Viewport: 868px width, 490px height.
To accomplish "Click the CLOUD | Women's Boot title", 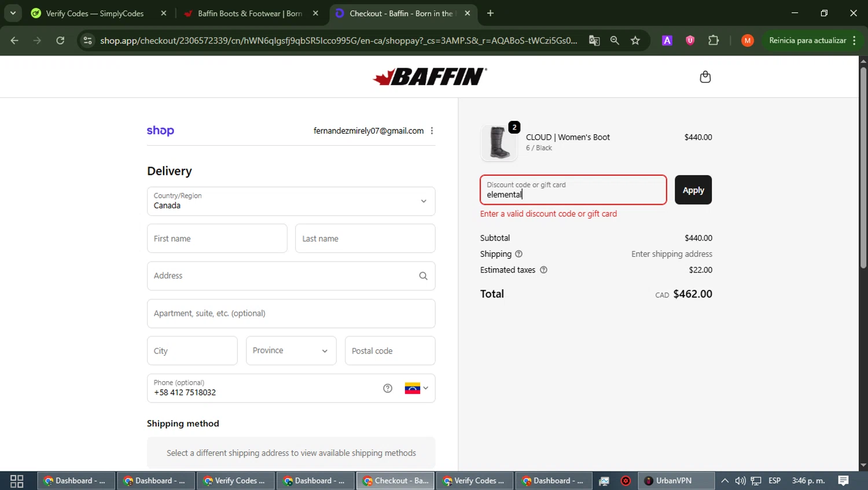I will (x=568, y=137).
